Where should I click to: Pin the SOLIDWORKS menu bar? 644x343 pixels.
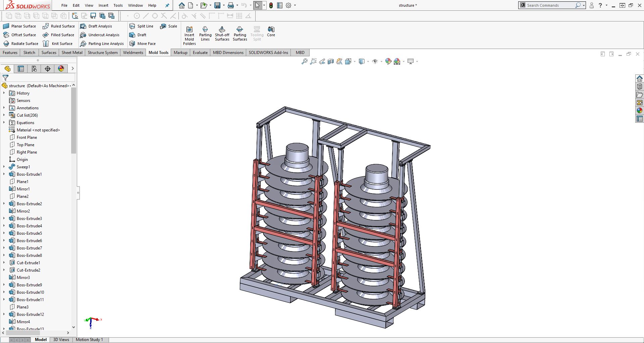(167, 5)
